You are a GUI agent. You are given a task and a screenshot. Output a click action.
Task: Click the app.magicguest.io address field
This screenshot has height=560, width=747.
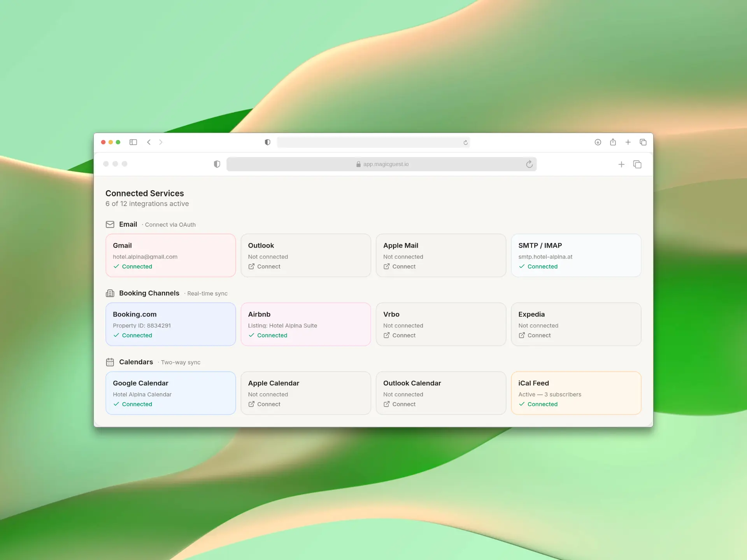point(381,164)
